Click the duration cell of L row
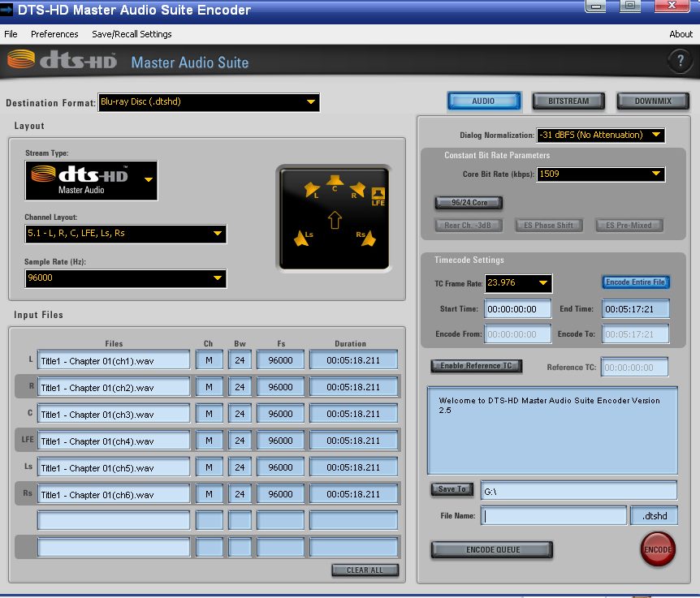Screen dimensions: 700x598 353,360
